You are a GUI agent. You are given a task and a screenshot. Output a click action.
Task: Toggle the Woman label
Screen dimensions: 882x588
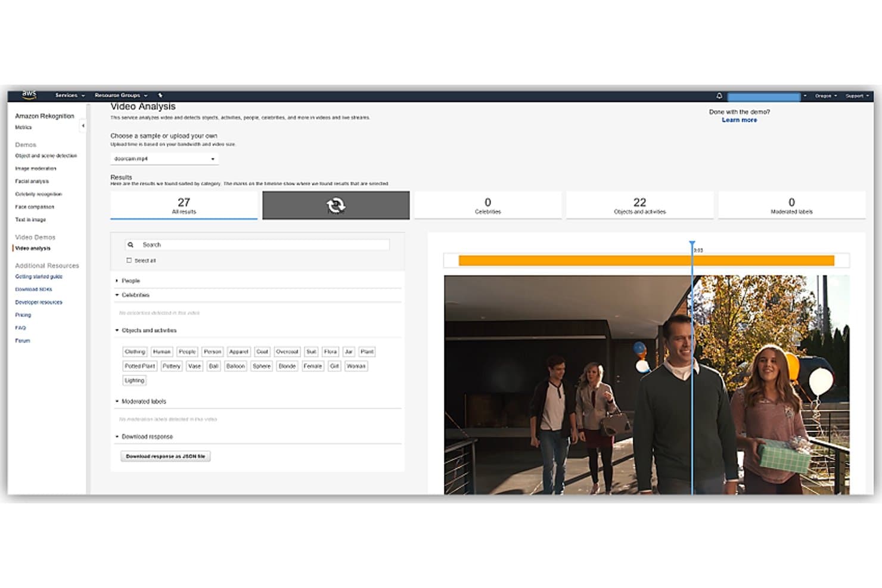pyautogui.click(x=356, y=366)
